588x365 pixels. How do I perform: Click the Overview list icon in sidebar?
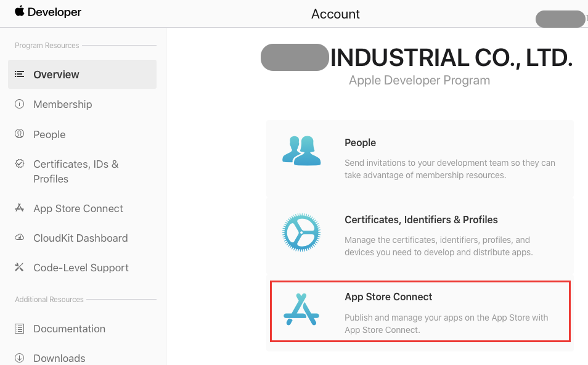pyautogui.click(x=20, y=74)
